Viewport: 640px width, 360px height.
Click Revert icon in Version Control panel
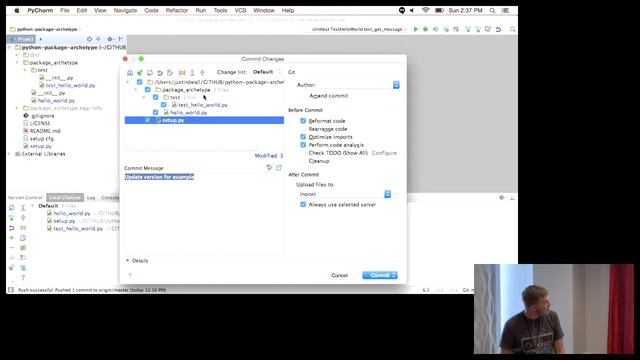(x=11, y=228)
